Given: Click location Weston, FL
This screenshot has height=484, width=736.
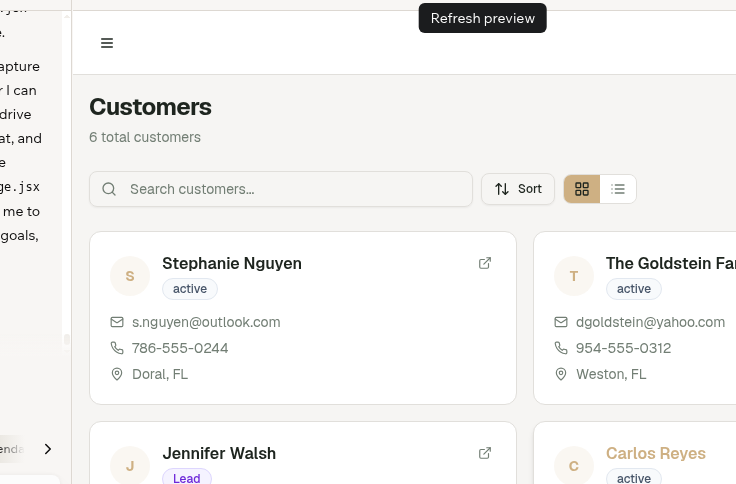Looking at the screenshot, I should [x=611, y=374].
